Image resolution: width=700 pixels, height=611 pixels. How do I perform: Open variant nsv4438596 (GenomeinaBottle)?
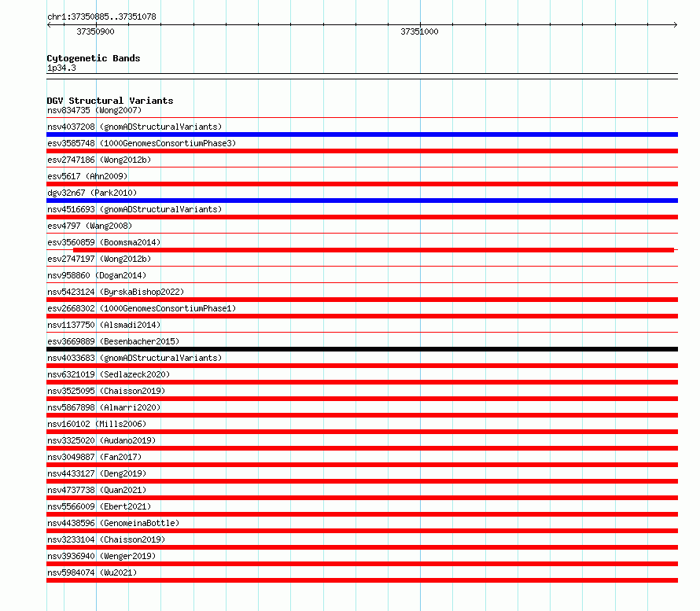pyautogui.click(x=113, y=523)
